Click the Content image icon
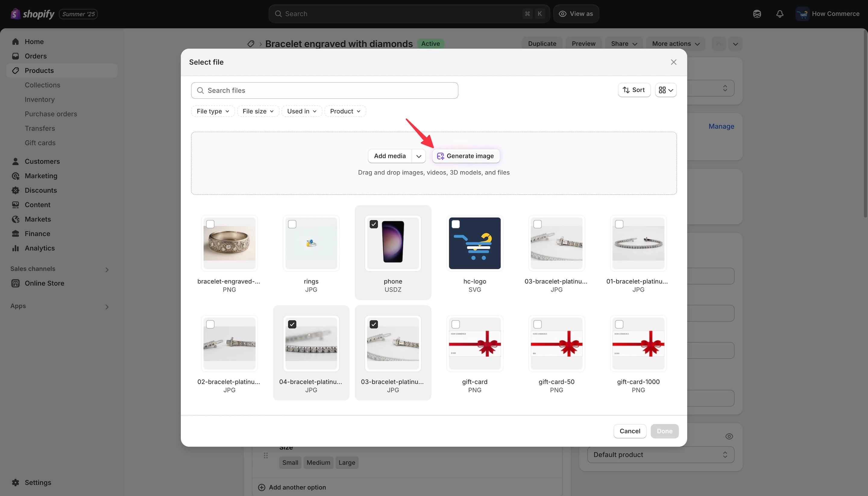Image resolution: width=868 pixels, height=496 pixels. click(x=15, y=205)
